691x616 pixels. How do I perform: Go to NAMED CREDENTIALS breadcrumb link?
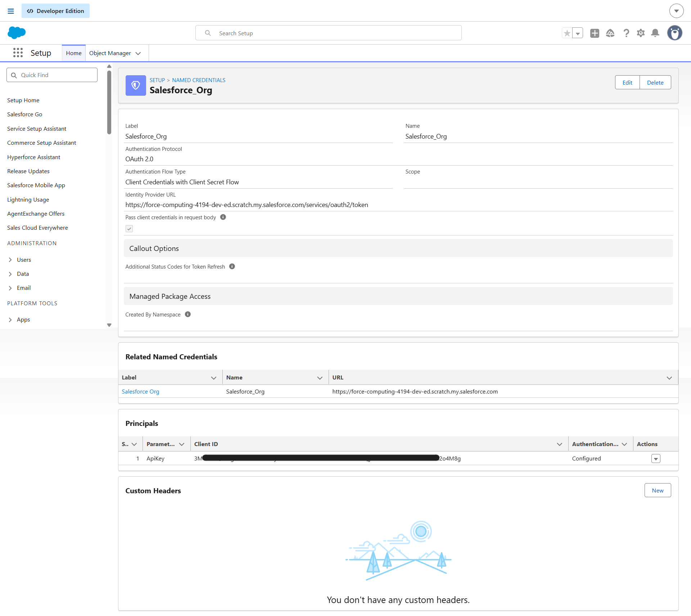199,80
